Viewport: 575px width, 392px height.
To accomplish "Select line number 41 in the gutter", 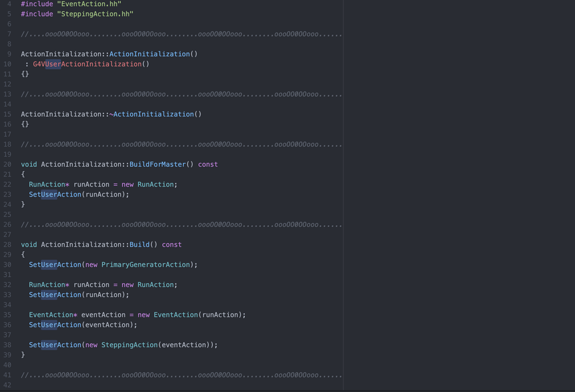I will pyautogui.click(x=7, y=375).
